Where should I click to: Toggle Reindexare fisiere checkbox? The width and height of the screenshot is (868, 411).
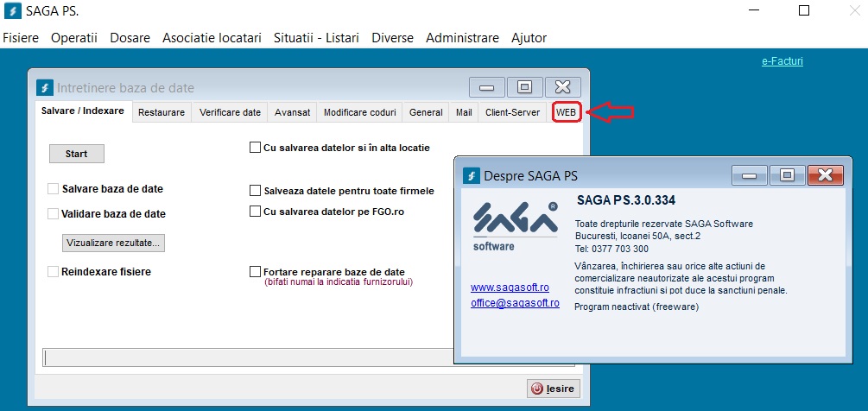pyautogui.click(x=54, y=272)
